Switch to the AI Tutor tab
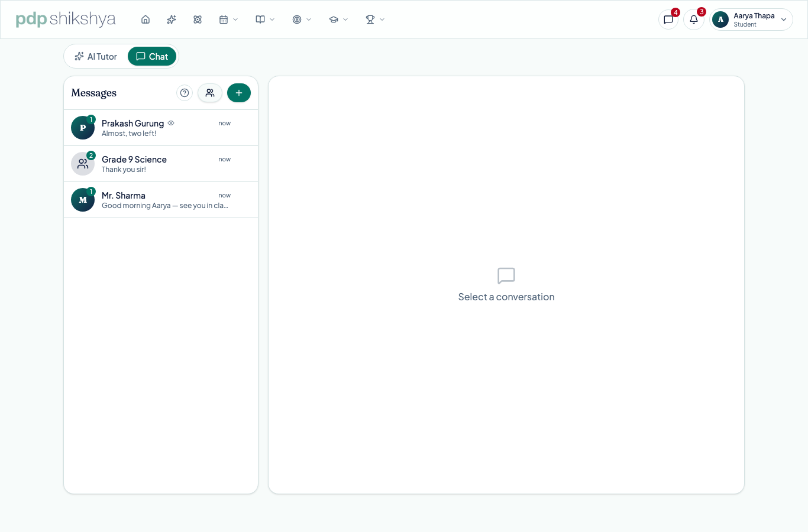 point(96,57)
